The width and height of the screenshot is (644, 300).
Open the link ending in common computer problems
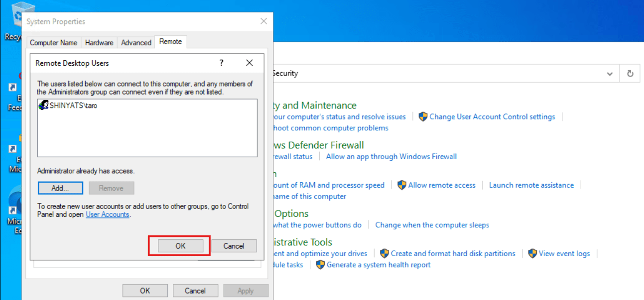[x=331, y=128]
